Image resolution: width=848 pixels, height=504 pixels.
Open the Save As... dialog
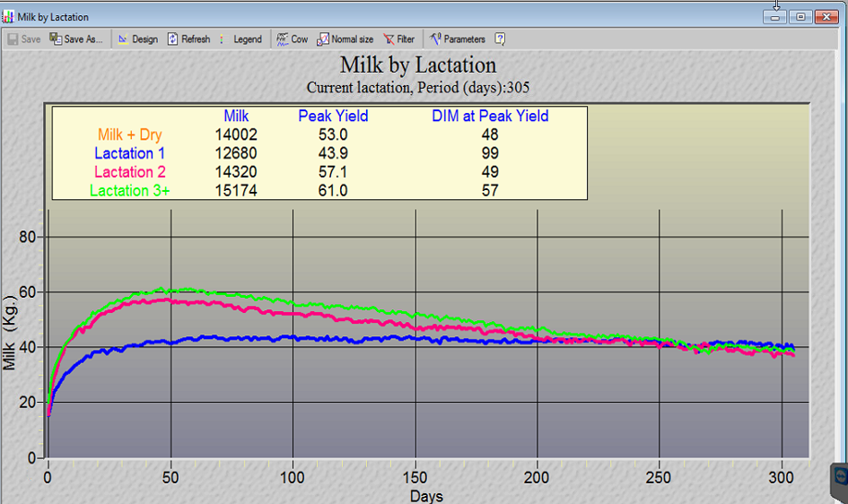click(x=76, y=39)
